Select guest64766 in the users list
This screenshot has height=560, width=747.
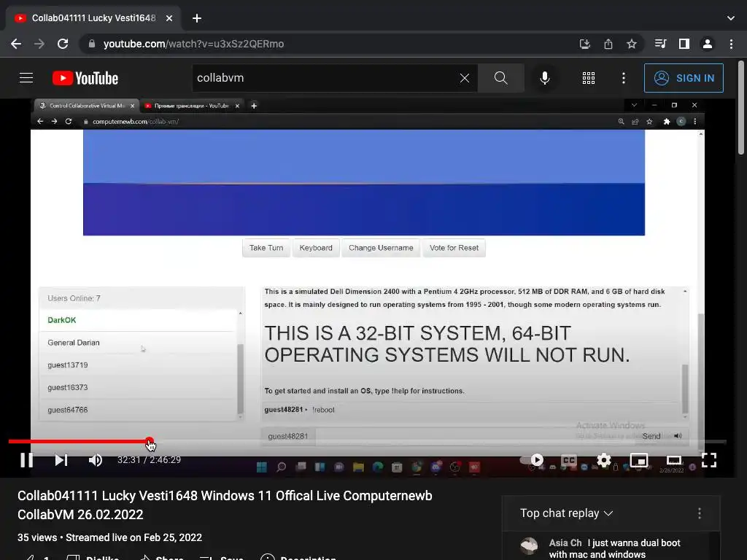(x=138, y=410)
